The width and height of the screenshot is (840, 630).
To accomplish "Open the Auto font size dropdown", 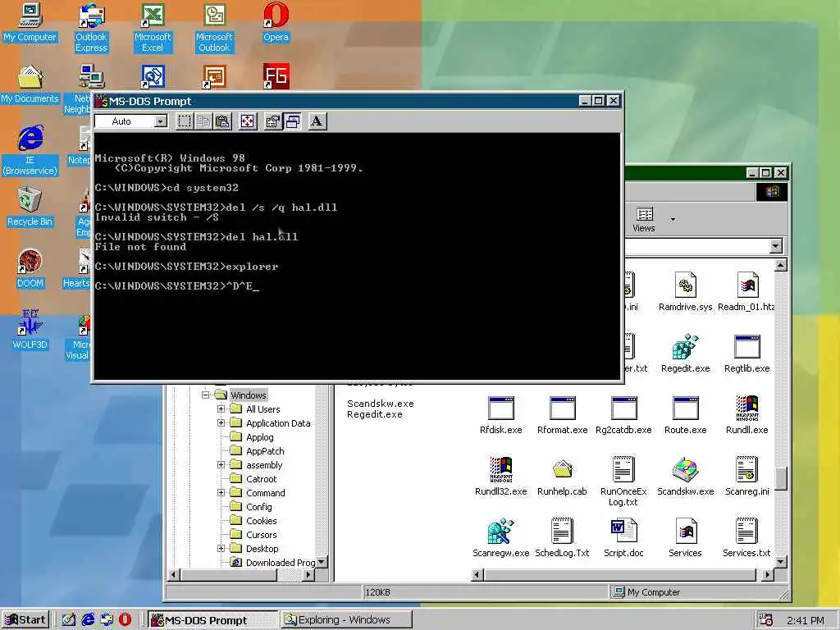I will (160, 121).
